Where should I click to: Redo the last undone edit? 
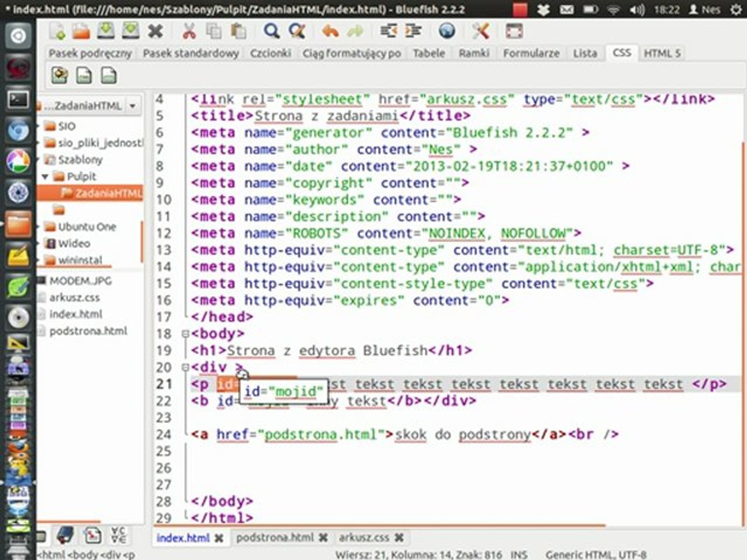click(355, 32)
